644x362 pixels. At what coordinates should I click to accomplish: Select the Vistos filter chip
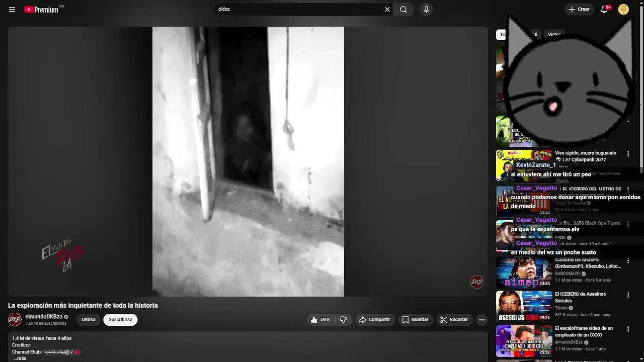tap(554, 35)
